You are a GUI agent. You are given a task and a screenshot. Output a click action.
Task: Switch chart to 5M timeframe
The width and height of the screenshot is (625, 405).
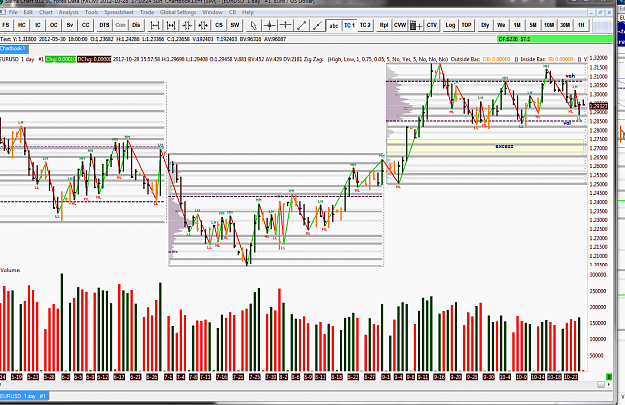point(533,25)
